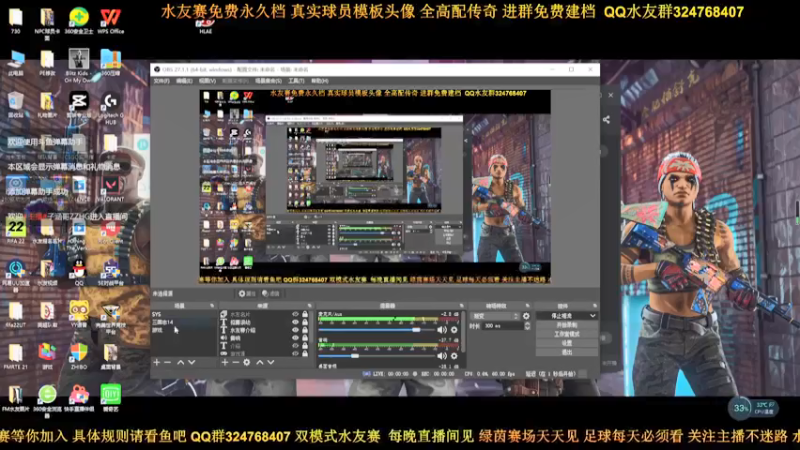Toggle visibility eye of the top image source
This screenshot has width=800, height=450.
coord(295,314)
